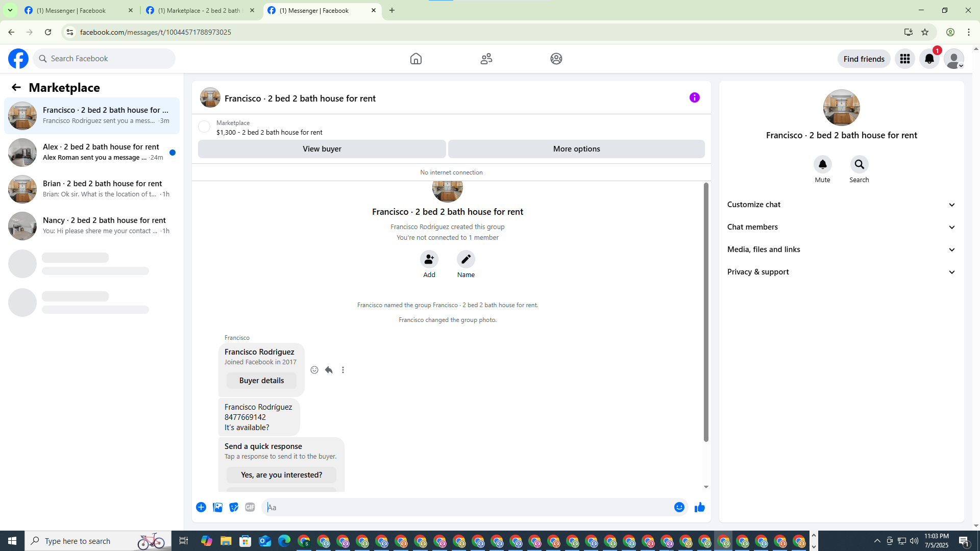Click the View buyer button
The height and width of the screenshot is (551, 980).
click(x=322, y=149)
